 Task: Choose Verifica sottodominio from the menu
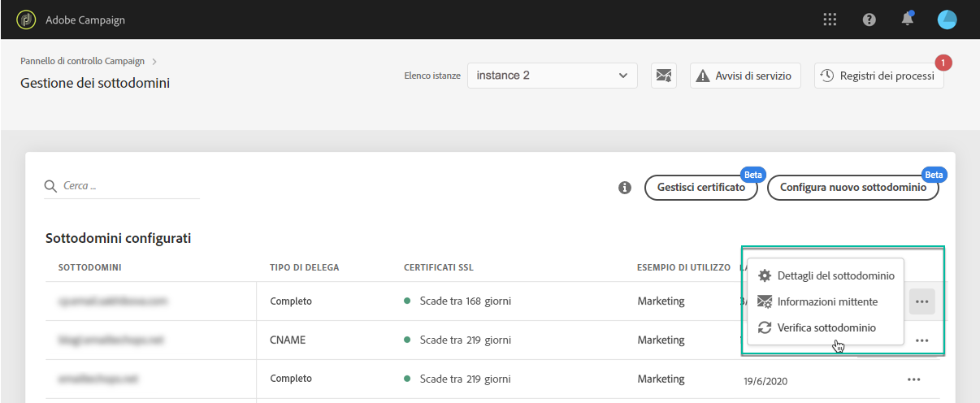tap(826, 327)
